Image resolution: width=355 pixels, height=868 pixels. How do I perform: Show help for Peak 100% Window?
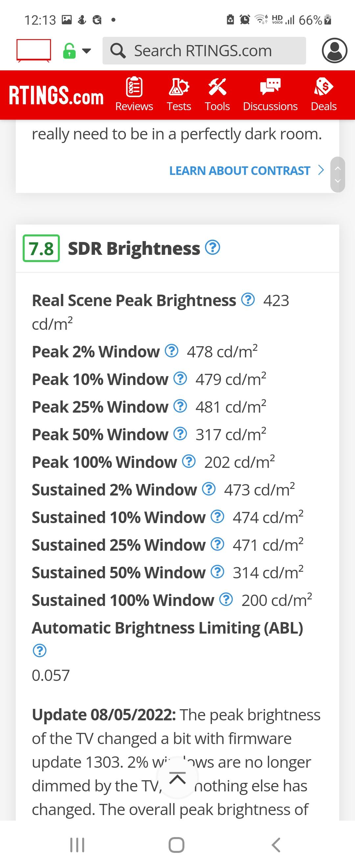pyautogui.click(x=189, y=461)
